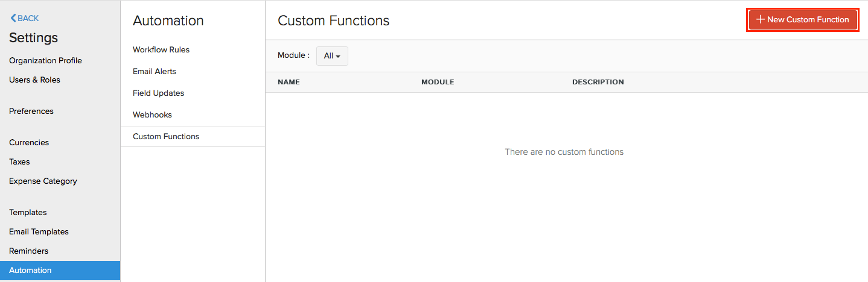The image size is (868, 282).
Task: Click the NAME column header
Action: [x=289, y=82]
